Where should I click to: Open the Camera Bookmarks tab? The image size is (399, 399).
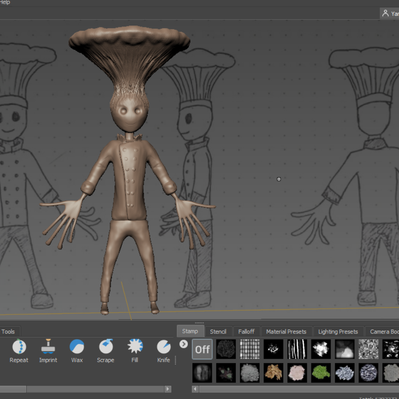(382, 331)
